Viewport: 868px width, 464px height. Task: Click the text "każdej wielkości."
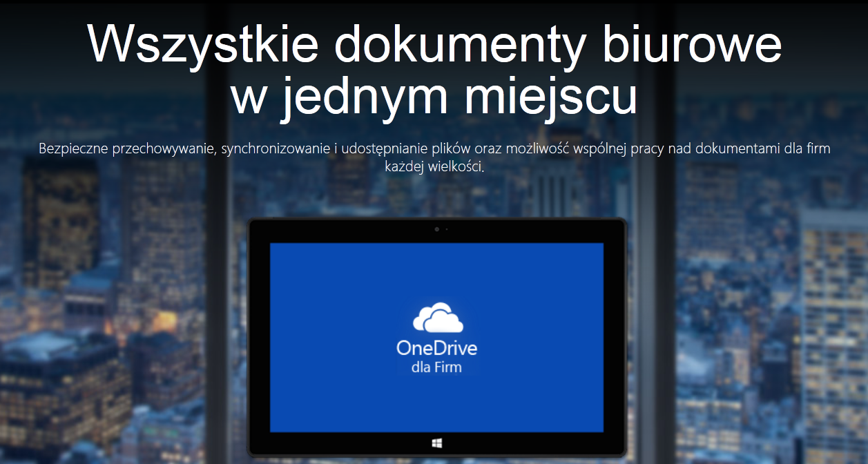point(434,166)
